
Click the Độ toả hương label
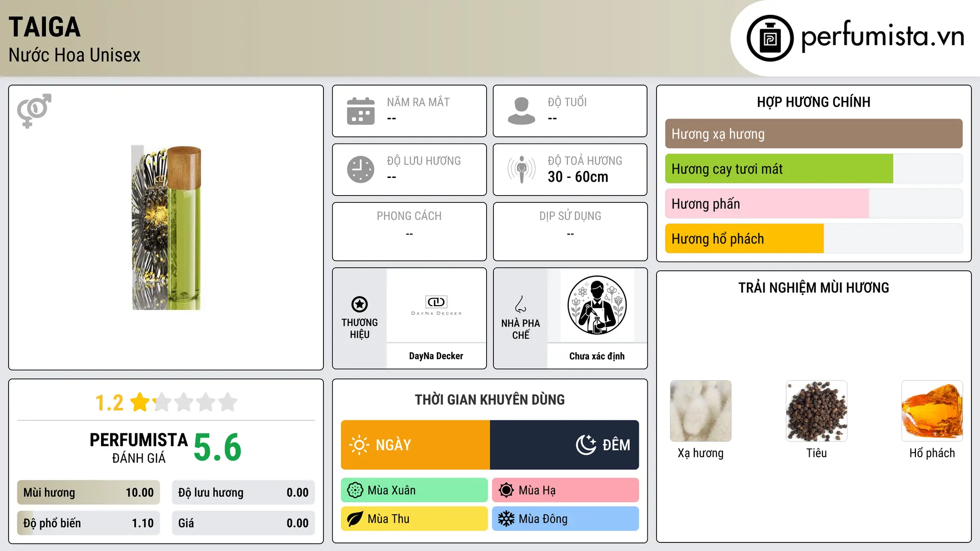pyautogui.click(x=585, y=160)
